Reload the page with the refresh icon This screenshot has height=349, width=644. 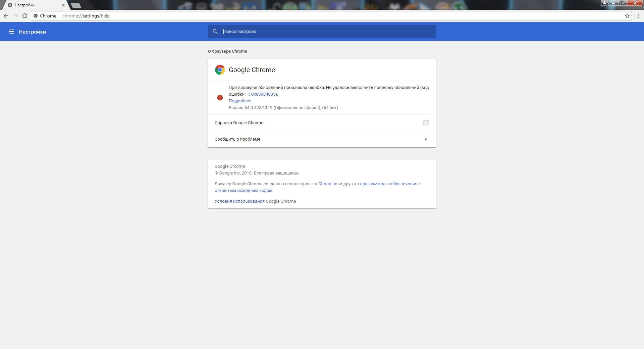(25, 16)
